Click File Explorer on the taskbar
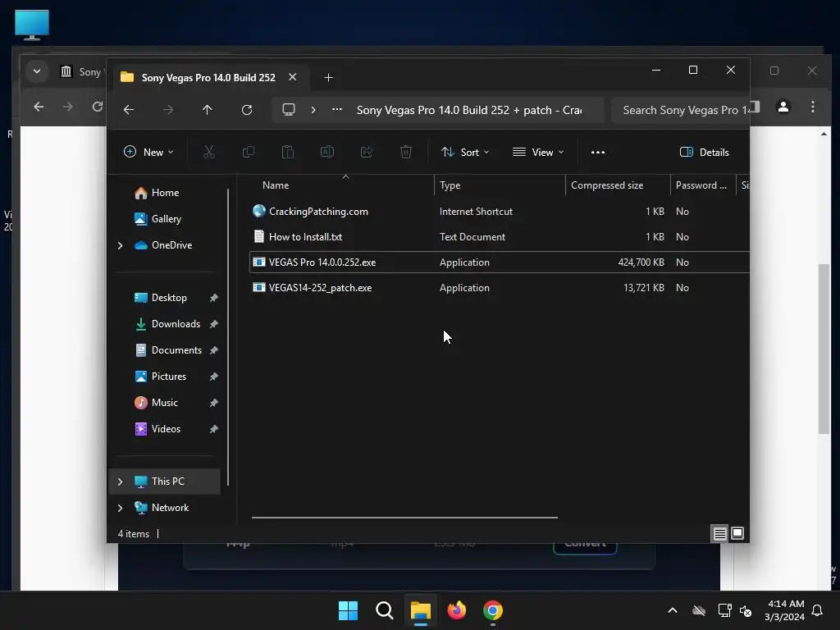Viewport: 840px width, 630px height. click(421, 610)
